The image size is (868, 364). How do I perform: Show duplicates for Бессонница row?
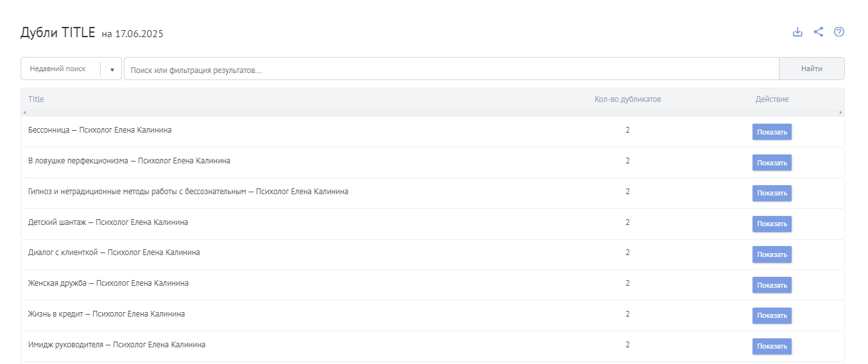772,132
